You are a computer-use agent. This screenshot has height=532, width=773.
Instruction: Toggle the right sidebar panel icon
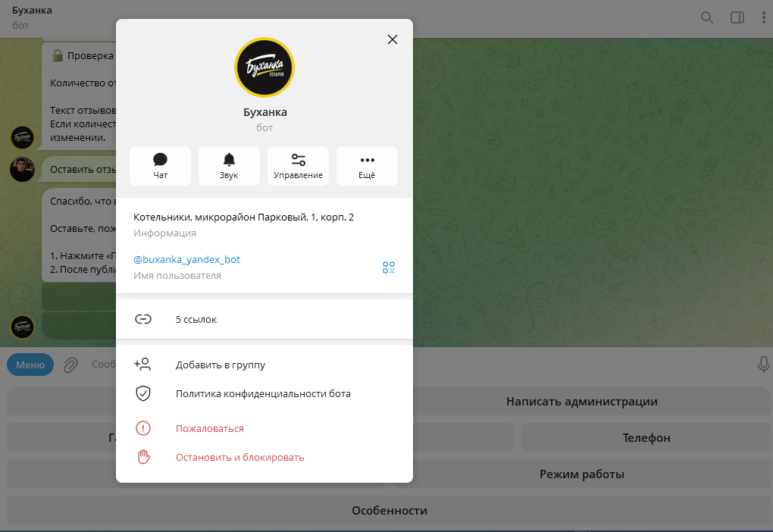[737, 17]
